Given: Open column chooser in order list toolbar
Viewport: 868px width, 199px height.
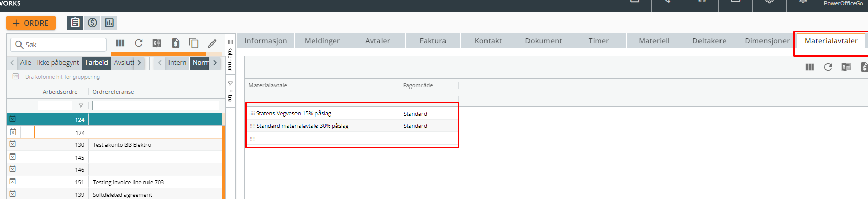Looking at the screenshot, I should click(x=120, y=43).
